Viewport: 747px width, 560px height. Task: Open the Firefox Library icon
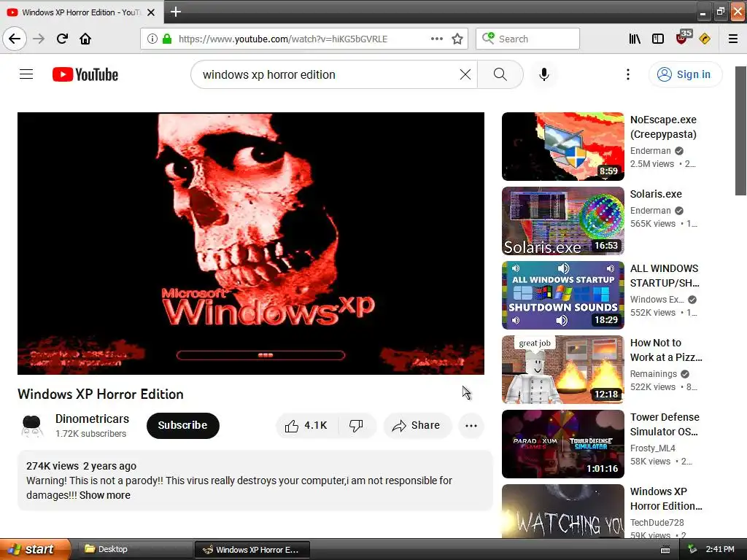tap(635, 39)
